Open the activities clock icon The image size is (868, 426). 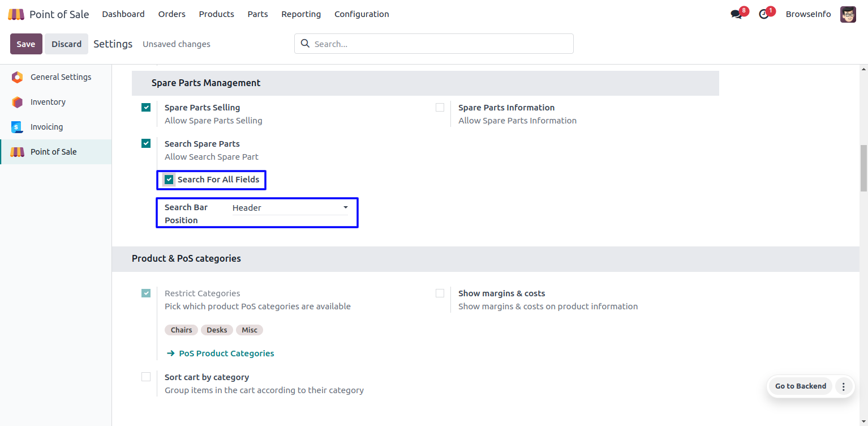(764, 14)
